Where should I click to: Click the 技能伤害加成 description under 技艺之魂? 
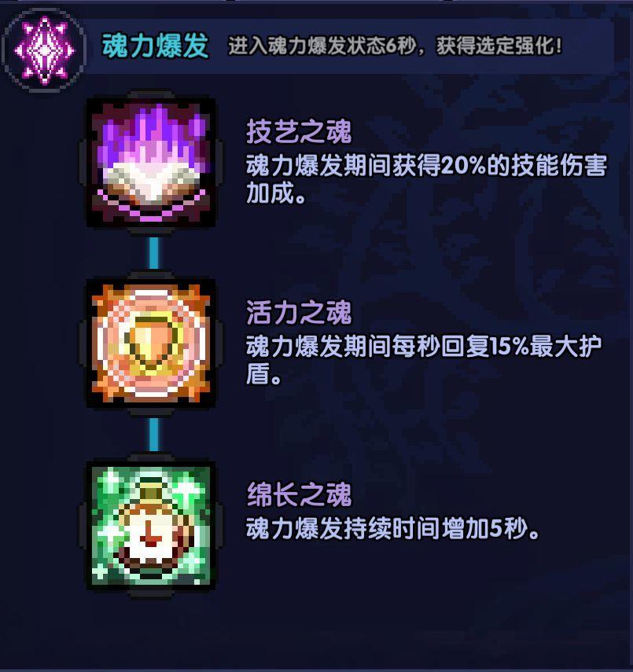tap(426, 179)
